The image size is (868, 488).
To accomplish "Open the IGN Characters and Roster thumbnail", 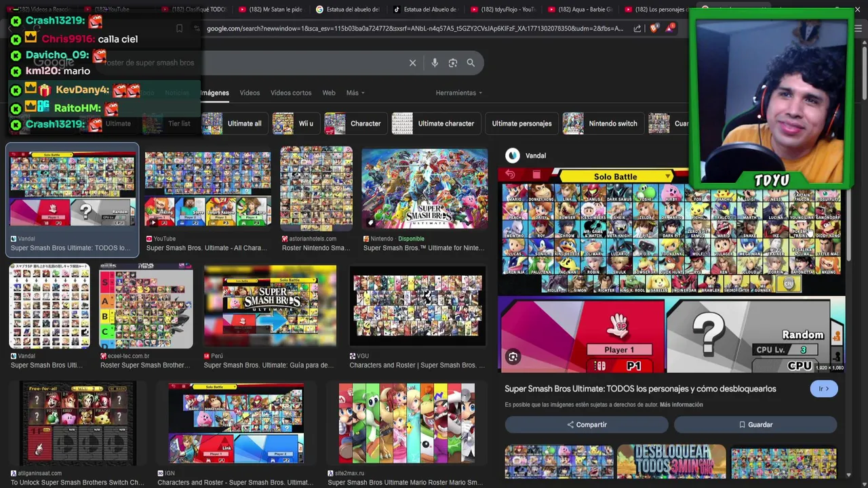I will [236, 424].
